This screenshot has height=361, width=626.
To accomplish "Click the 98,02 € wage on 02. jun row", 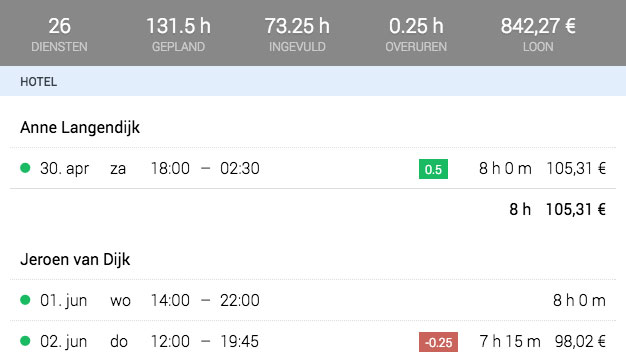I will click(x=580, y=341).
